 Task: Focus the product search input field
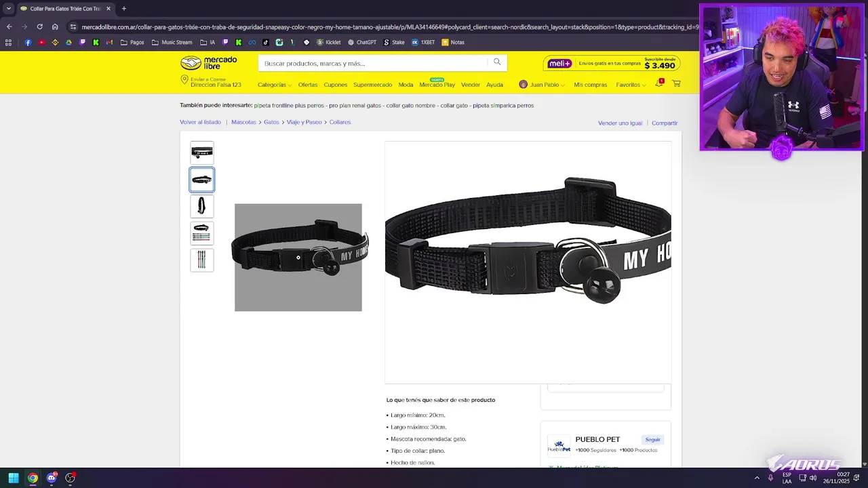tap(373, 63)
